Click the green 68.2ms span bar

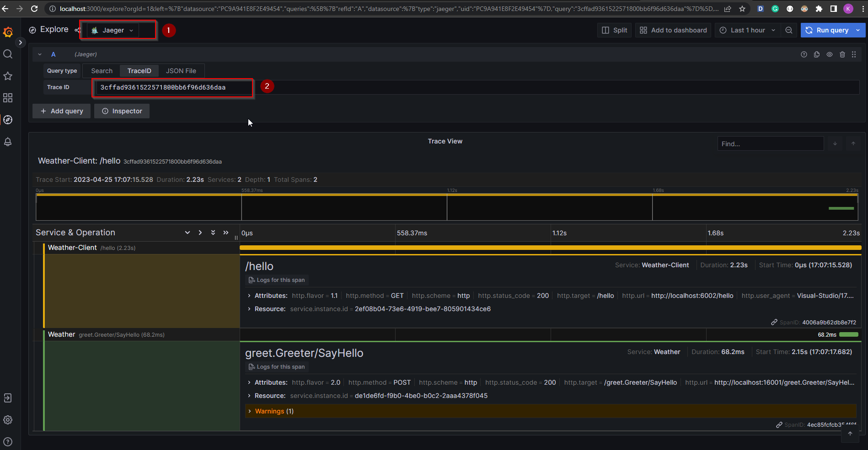(x=849, y=334)
